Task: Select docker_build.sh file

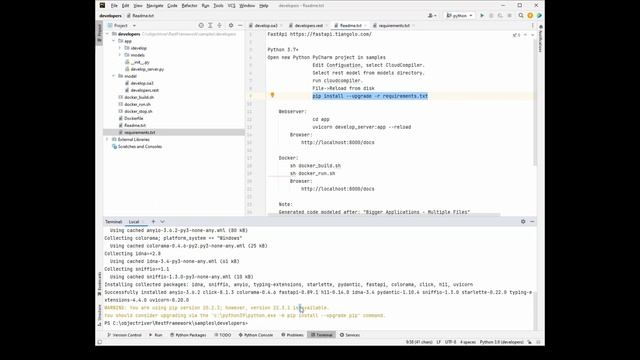Action: click(139, 97)
